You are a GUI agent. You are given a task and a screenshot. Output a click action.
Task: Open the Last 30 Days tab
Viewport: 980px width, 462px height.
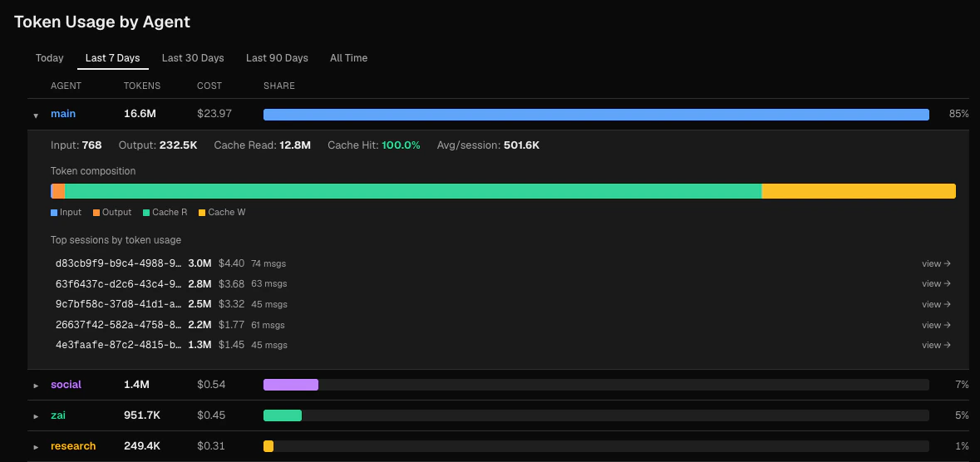[x=193, y=58]
